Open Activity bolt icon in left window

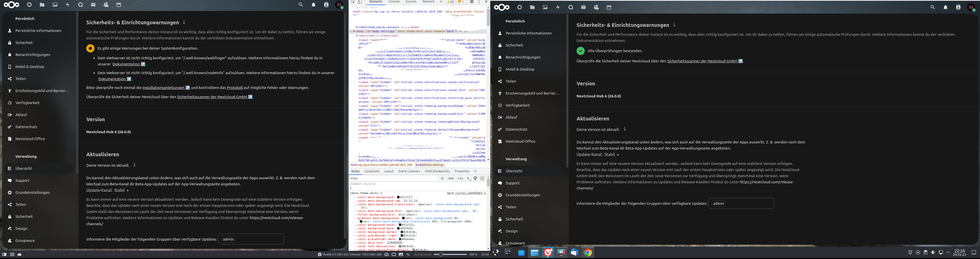68,5
